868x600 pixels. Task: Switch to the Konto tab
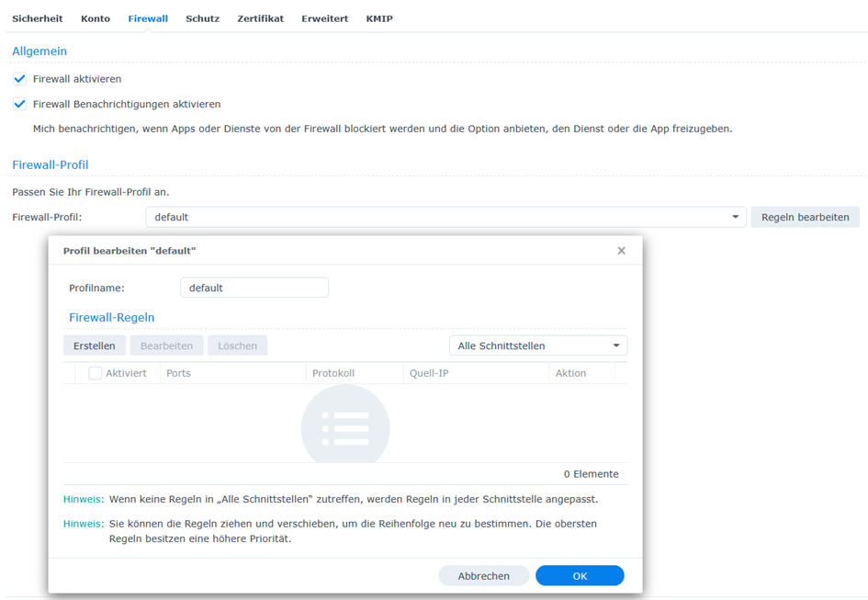(96, 18)
